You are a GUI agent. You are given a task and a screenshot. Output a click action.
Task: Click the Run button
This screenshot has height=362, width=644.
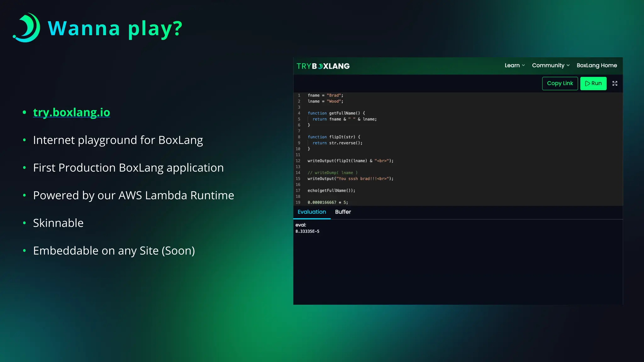[593, 84]
